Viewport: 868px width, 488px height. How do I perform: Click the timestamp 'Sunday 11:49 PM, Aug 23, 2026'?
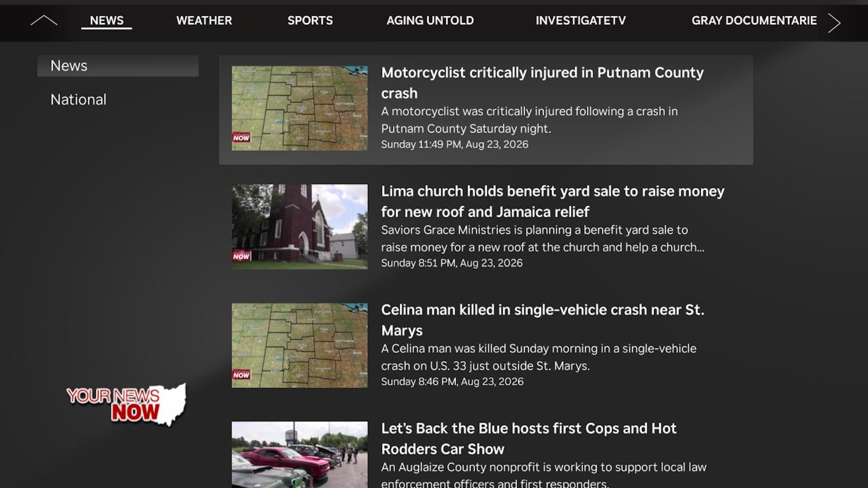click(x=454, y=145)
